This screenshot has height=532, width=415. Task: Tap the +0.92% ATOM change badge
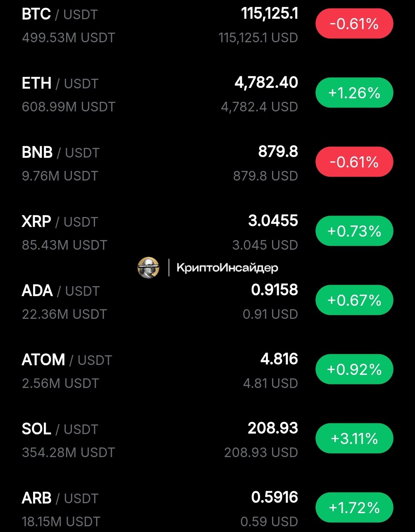[354, 370]
